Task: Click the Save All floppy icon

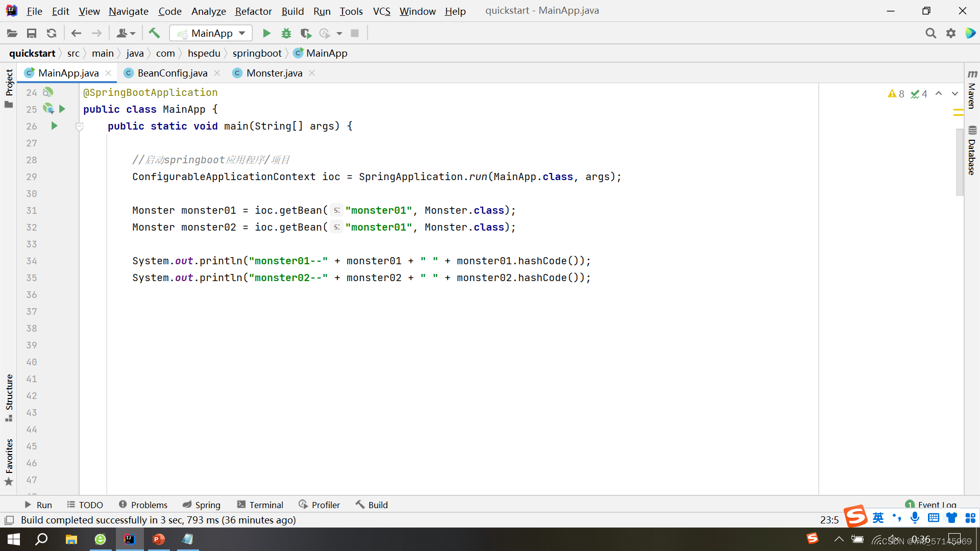Action: (32, 33)
